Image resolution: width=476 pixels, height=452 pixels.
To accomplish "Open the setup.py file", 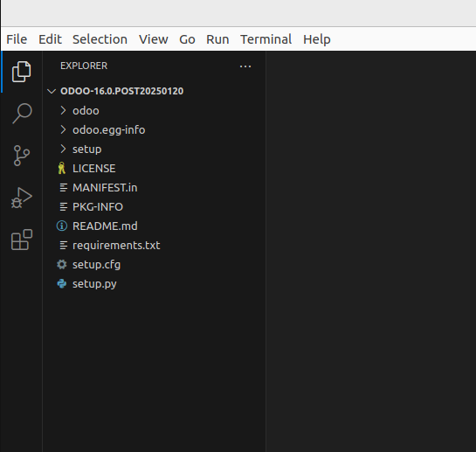I will point(94,284).
